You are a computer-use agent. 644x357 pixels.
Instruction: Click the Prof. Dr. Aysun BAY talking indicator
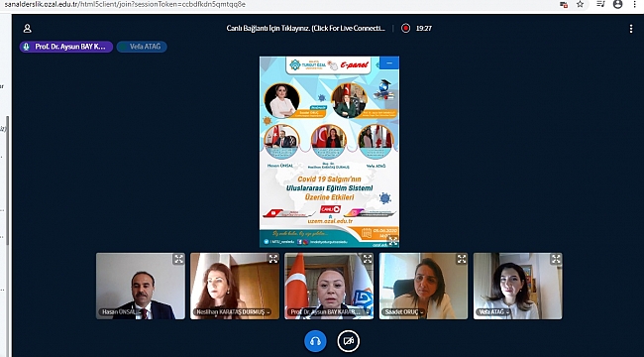pos(66,47)
